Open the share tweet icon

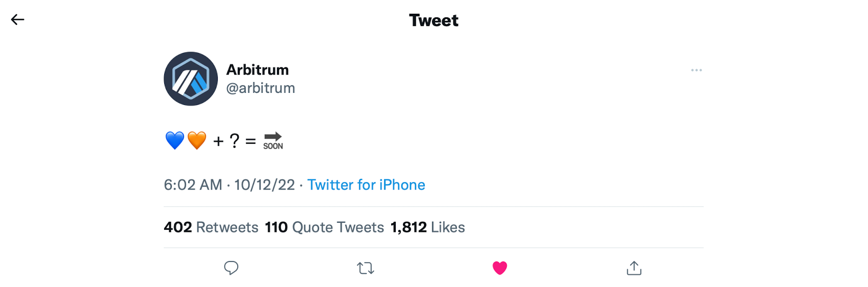tap(634, 268)
